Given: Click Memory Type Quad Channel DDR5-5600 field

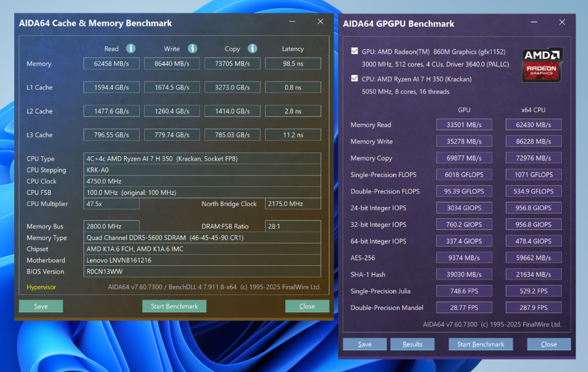Looking at the screenshot, I should tap(202, 237).
